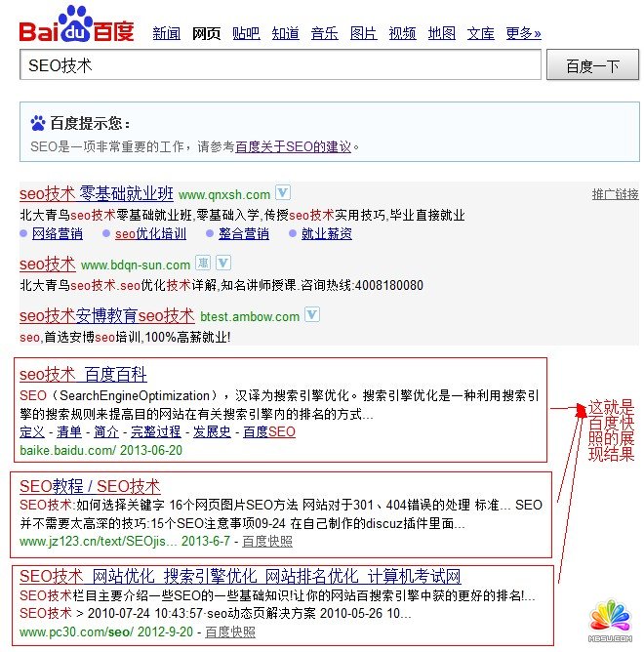
Task: Open the 网络营销 sublink
Action: [58, 233]
